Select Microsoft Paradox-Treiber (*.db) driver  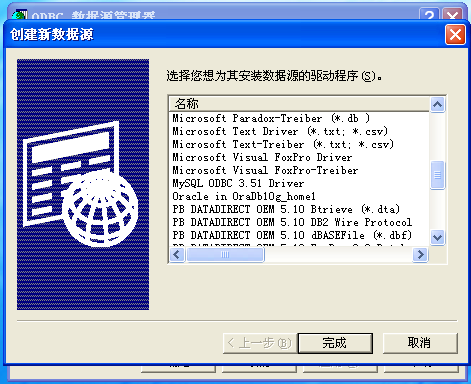(x=271, y=118)
